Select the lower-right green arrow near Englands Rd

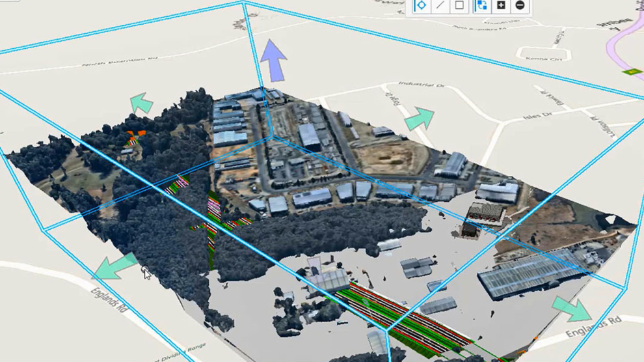(x=572, y=310)
